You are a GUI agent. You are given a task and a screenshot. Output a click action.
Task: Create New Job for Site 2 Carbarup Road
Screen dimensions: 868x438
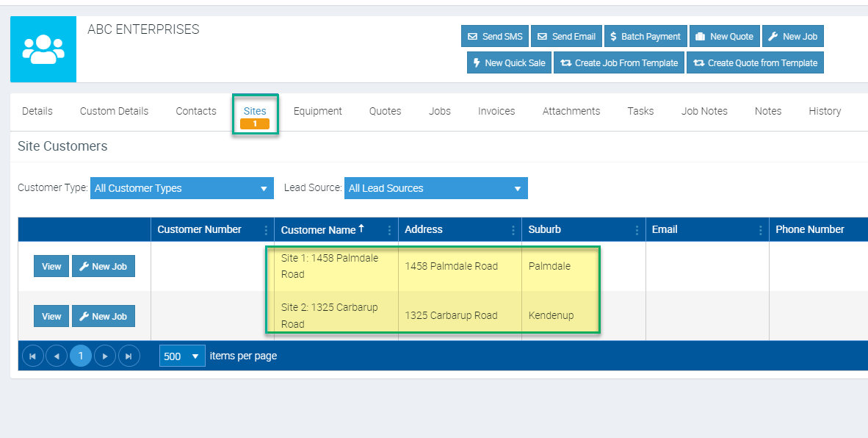tap(103, 317)
